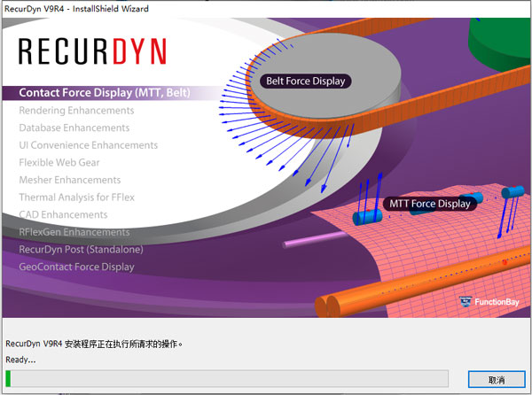Click the installation progress bar

(227, 378)
